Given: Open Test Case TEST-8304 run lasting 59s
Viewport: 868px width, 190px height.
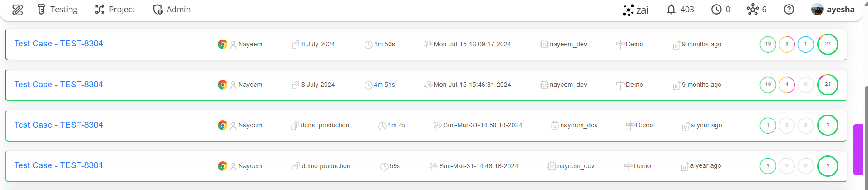Looking at the screenshot, I should (59, 165).
